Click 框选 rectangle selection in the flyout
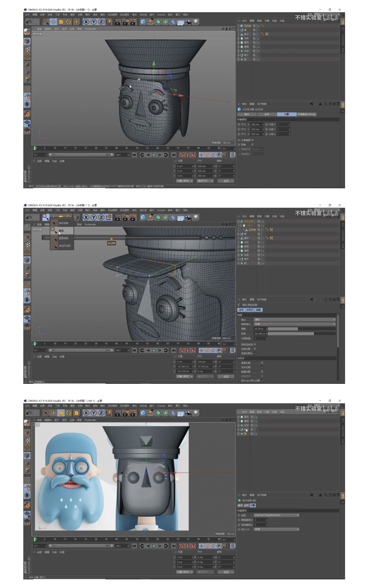 pyautogui.click(x=61, y=231)
